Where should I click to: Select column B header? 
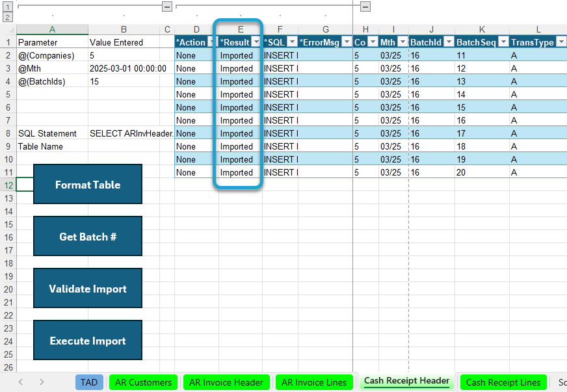(124, 30)
